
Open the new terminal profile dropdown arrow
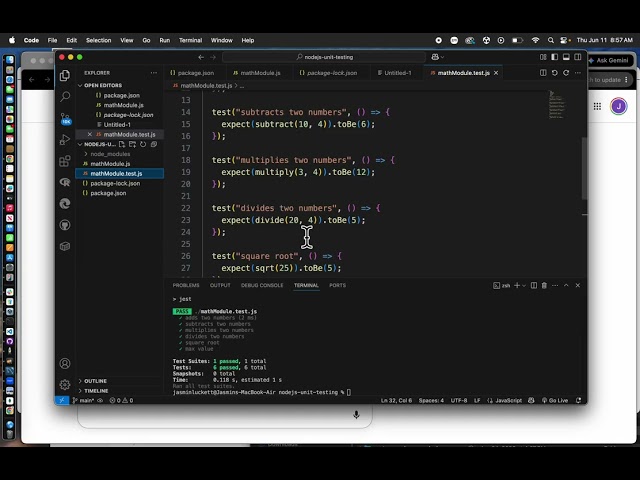[x=524, y=285]
